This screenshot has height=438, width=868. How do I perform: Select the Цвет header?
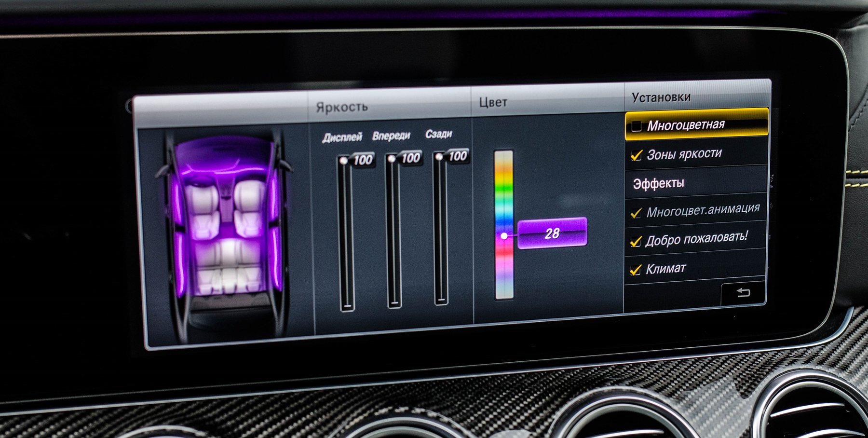(x=493, y=102)
